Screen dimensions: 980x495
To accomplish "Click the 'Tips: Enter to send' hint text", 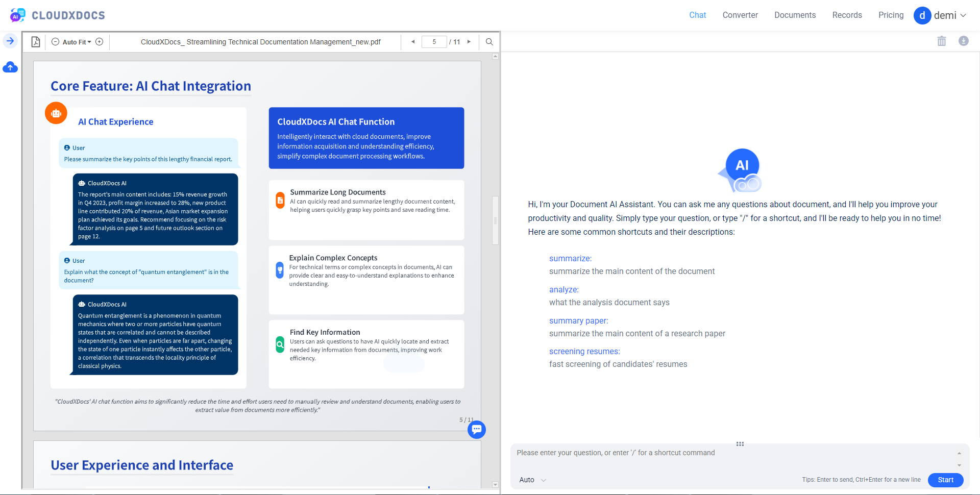I will point(861,480).
